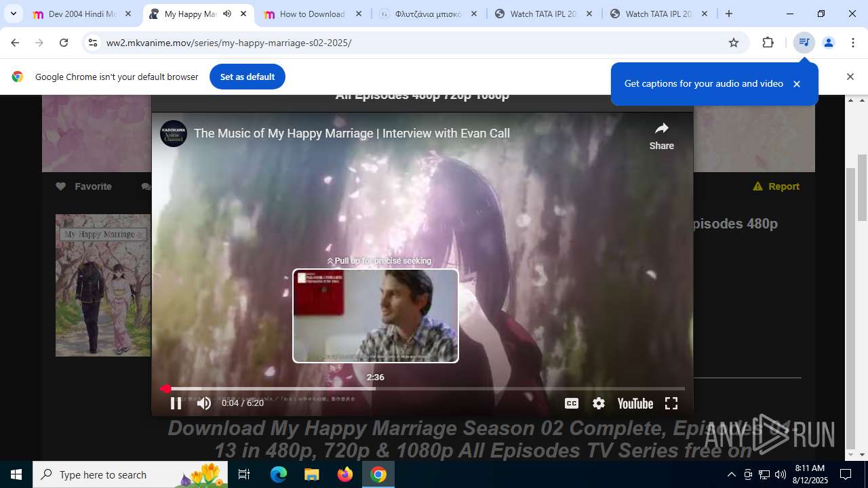Mute audio on My Happy Marriage tab

[x=227, y=14]
